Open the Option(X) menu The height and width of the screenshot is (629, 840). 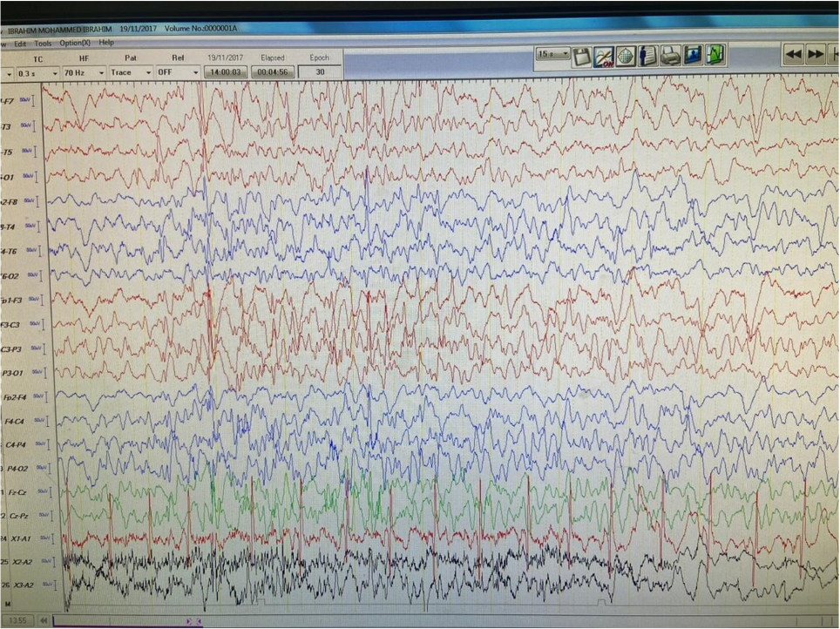(75, 43)
